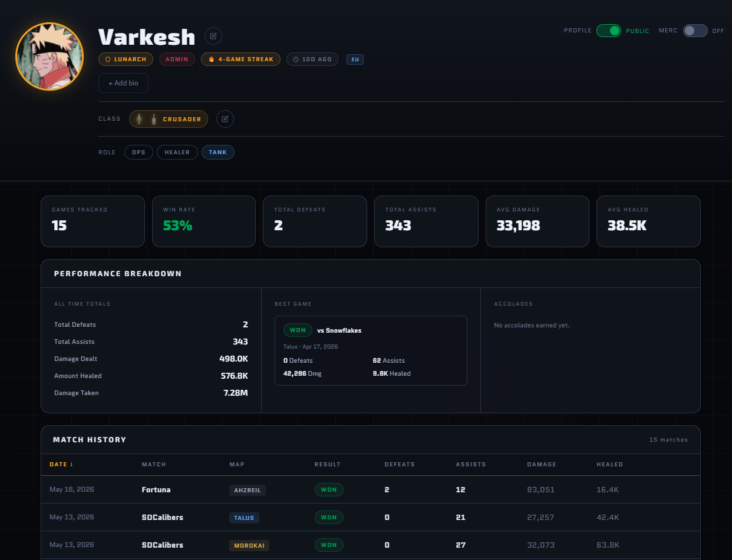Image resolution: width=732 pixels, height=560 pixels.
Task: Select the Healer role chip
Action: [177, 152]
